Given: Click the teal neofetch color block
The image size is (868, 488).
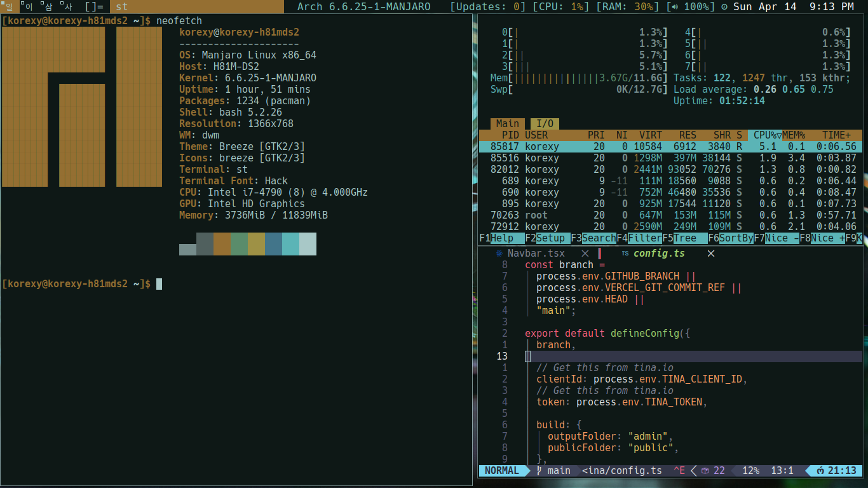Looking at the screenshot, I should tap(290, 245).
